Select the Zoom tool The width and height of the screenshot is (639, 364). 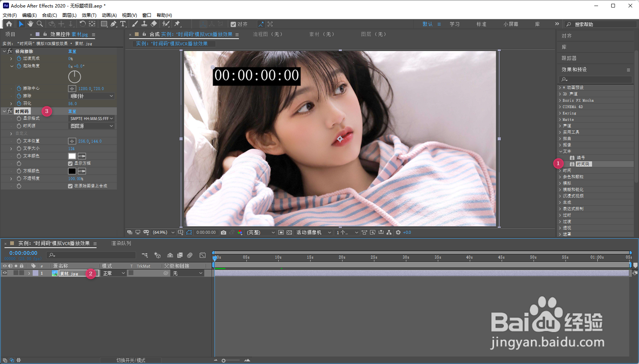tap(39, 24)
